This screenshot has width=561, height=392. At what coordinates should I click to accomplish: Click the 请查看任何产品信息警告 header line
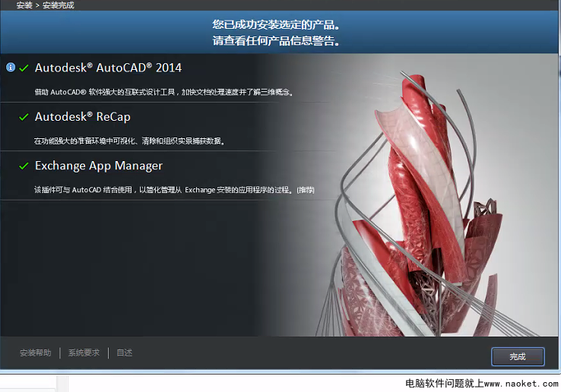[x=276, y=40]
